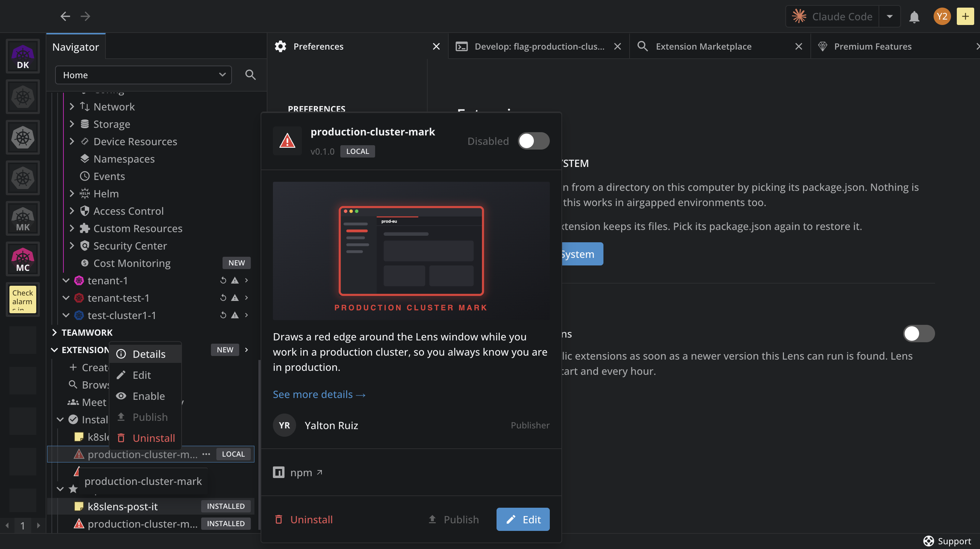
Task: Click the Navigator search magnifier icon
Action: point(250,75)
